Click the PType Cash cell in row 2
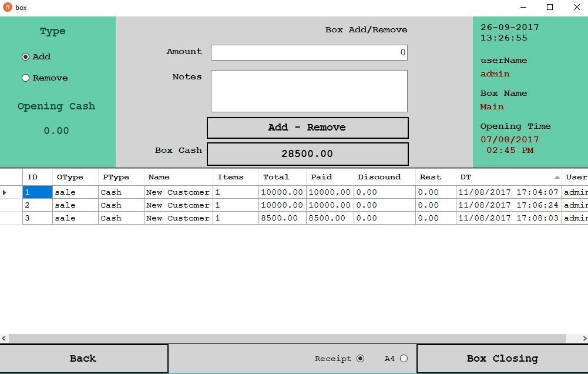The height and width of the screenshot is (374, 588). pos(121,205)
